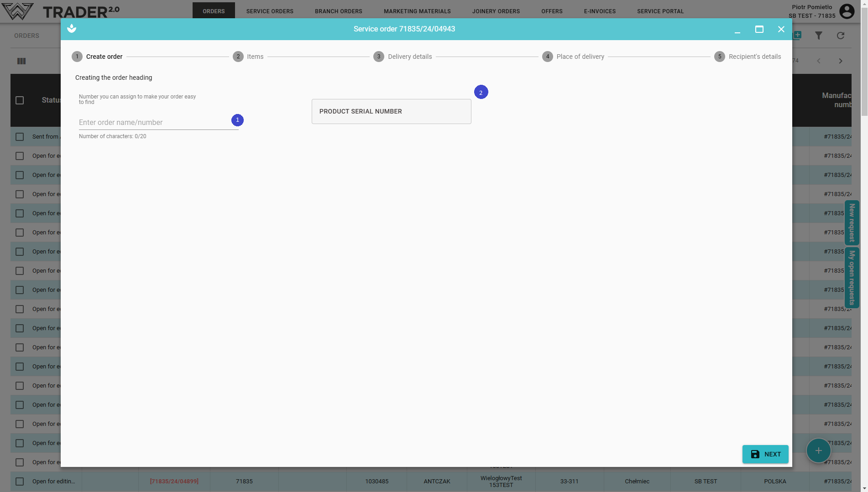
Task: Go to the next page arrow
Action: [840, 61]
